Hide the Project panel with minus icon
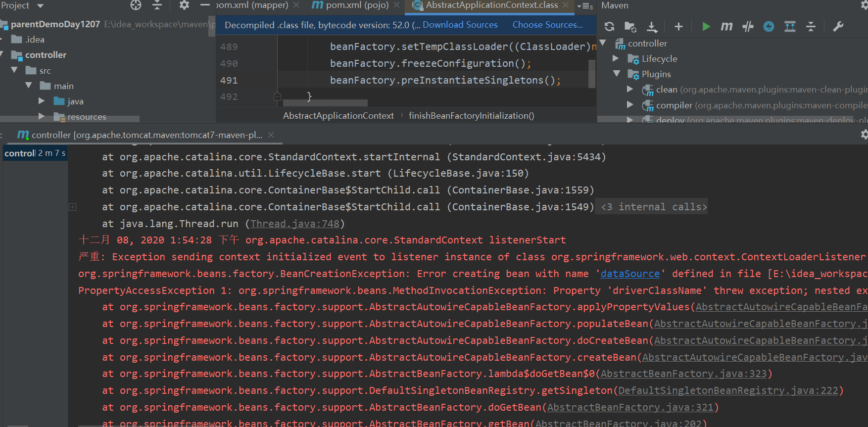 [x=205, y=5]
